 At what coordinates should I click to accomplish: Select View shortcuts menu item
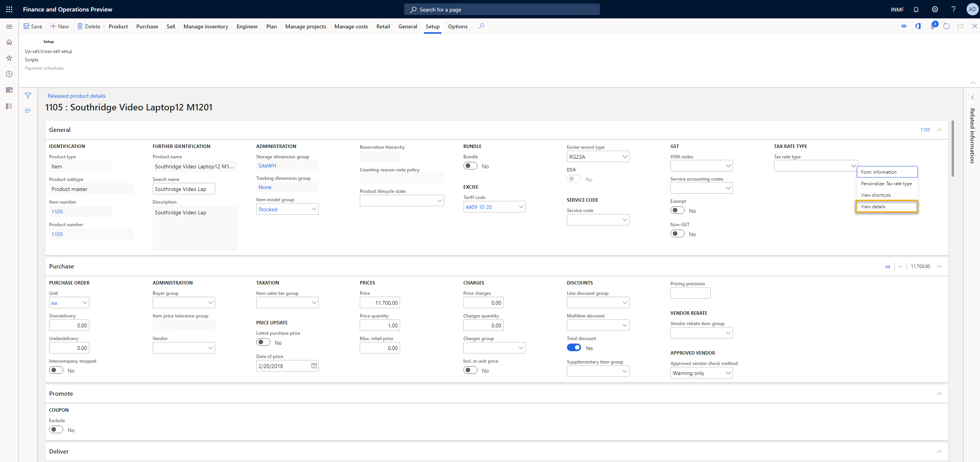[887, 195]
